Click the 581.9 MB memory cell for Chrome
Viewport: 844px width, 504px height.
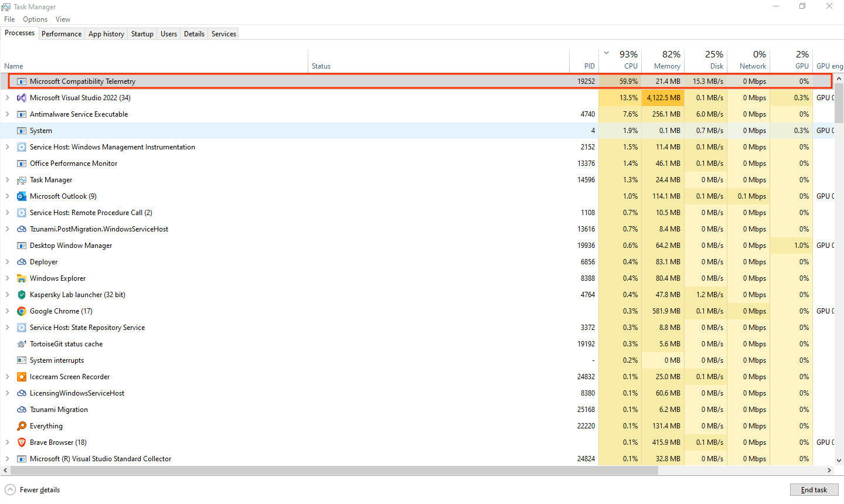coord(663,311)
